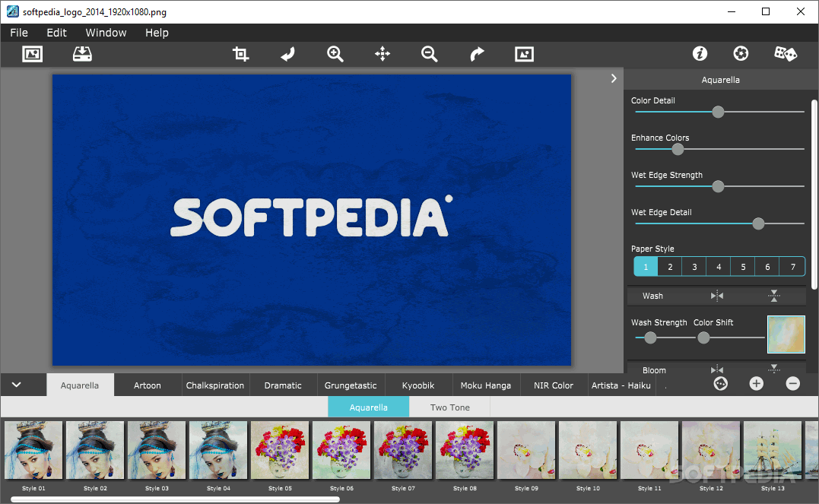Select Paper Style 4

pos(719,266)
